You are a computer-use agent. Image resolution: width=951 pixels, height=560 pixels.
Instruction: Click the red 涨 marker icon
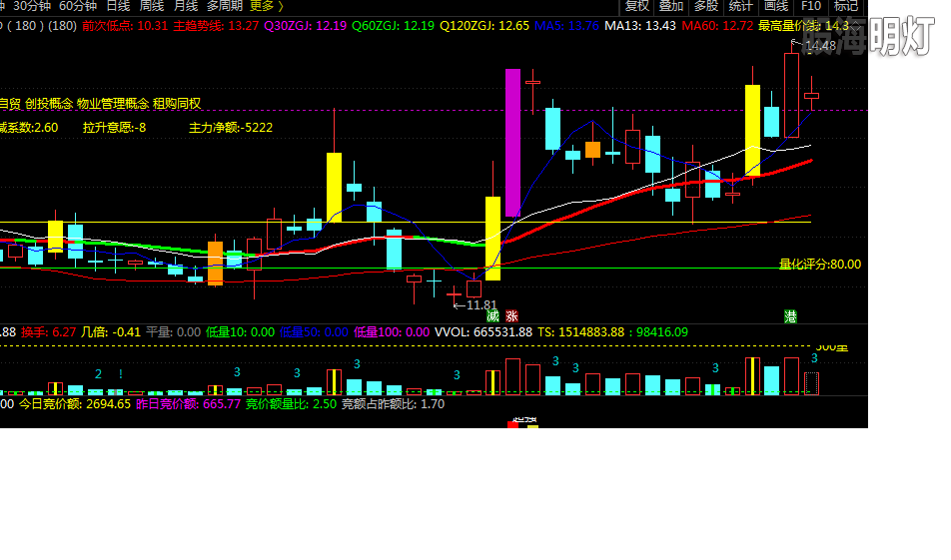(511, 315)
